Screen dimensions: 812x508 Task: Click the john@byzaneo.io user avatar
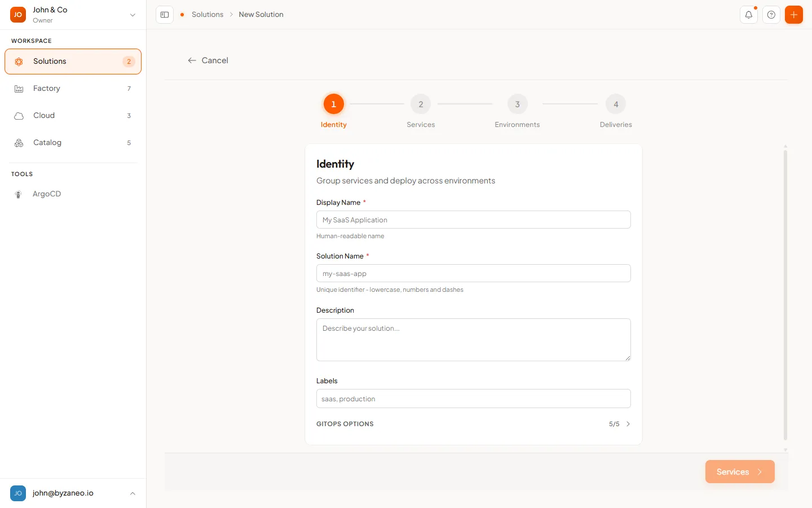(x=18, y=493)
